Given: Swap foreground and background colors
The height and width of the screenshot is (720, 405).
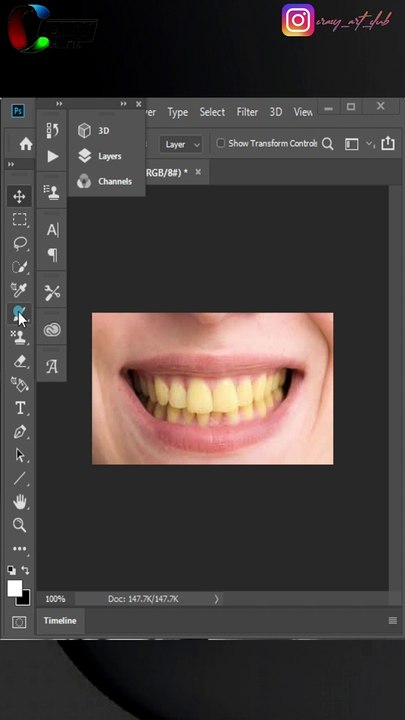Looking at the screenshot, I should pos(26,570).
